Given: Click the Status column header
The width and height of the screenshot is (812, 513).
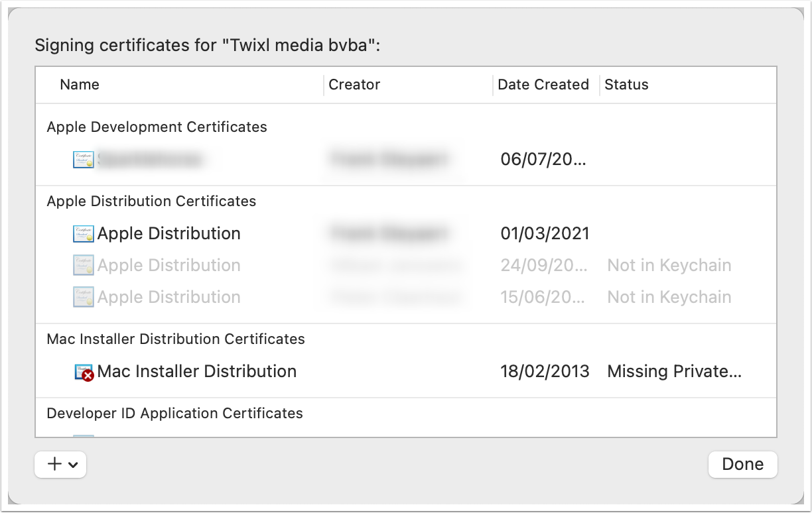Looking at the screenshot, I should pos(626,84).
